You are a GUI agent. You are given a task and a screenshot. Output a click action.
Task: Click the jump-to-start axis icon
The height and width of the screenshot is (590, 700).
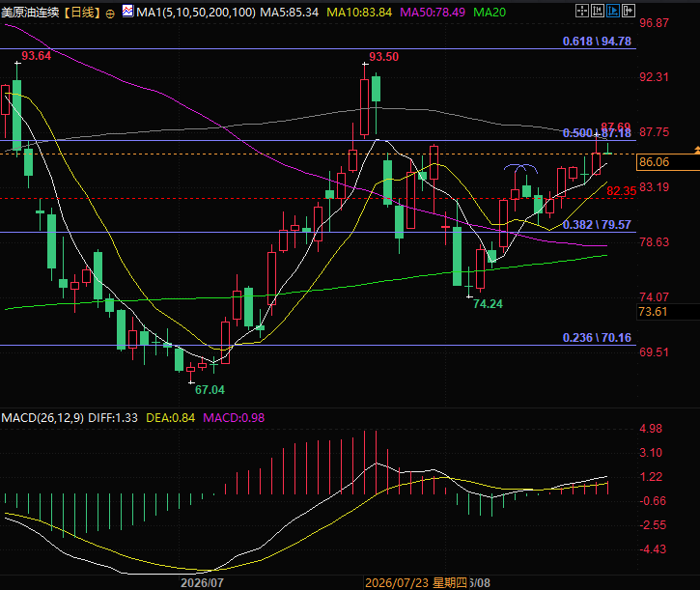[598, 11]
